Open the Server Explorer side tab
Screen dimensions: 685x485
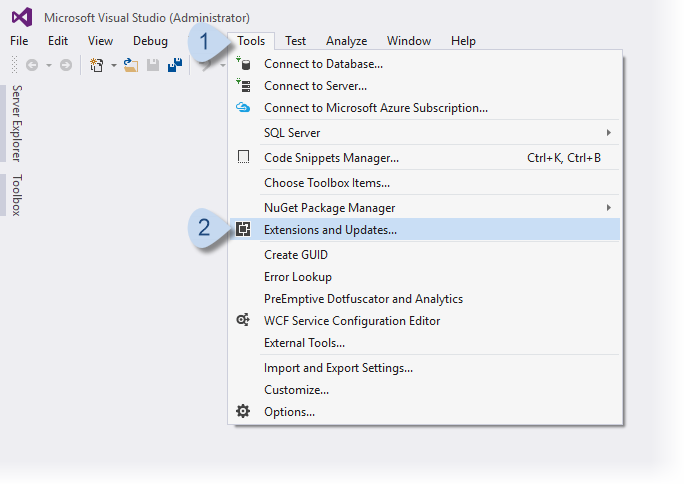coord(17,123)
